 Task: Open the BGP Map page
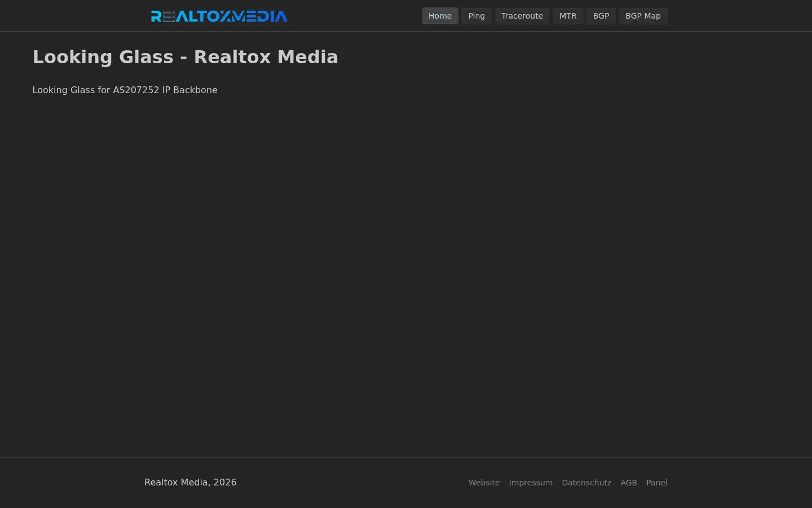[x=643, y=16]
